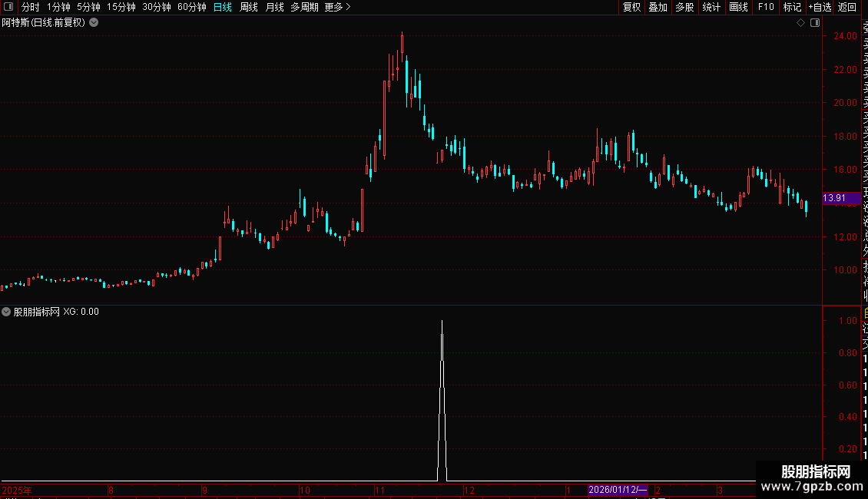Switch to 周线 weekly chart

[x=249, y=7]
